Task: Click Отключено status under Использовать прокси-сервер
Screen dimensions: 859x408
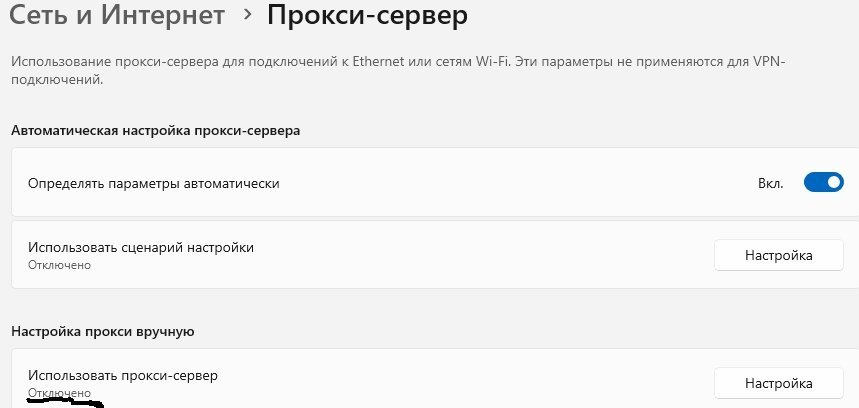Action: coord(59,393)
